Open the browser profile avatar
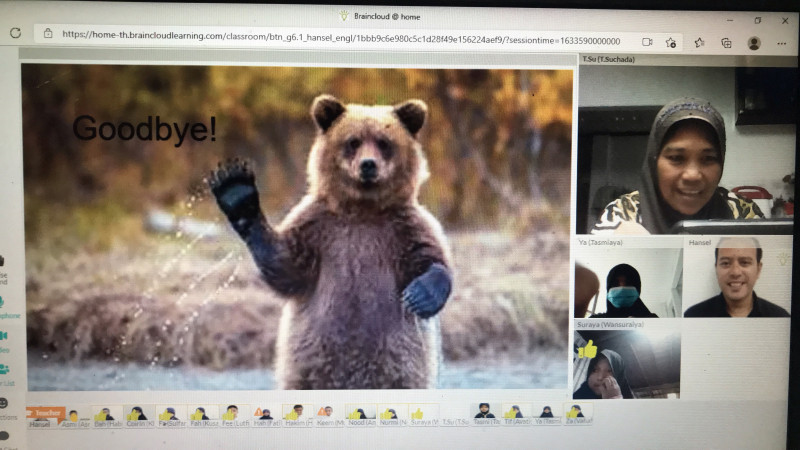Screen dimensions: 800x450 [x=754, y=43]
